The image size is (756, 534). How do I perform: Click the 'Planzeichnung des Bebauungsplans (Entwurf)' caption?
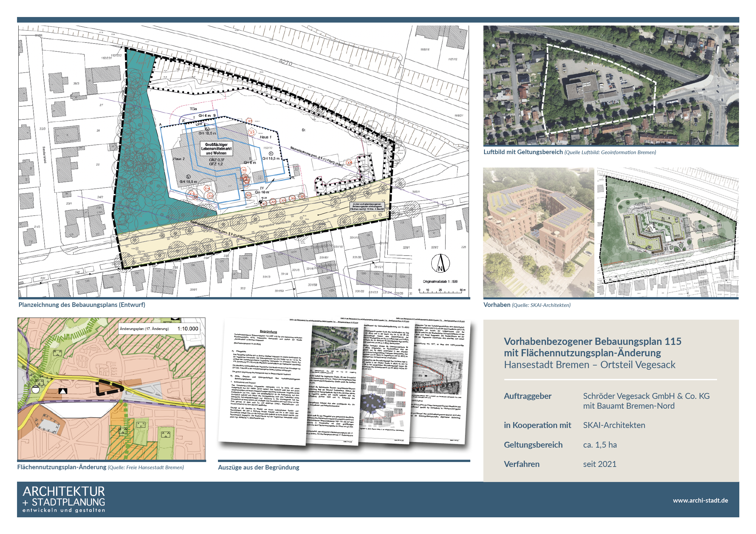coord(82,305)
